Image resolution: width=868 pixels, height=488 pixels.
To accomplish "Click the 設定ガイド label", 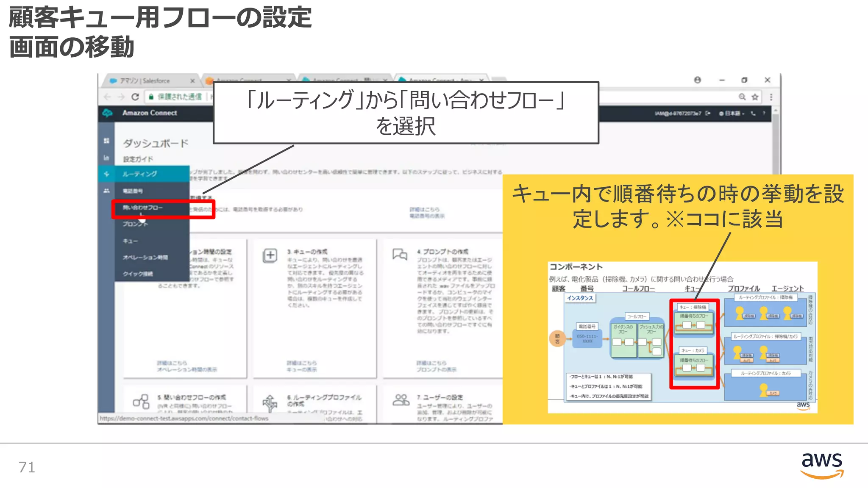I will 138,159.
